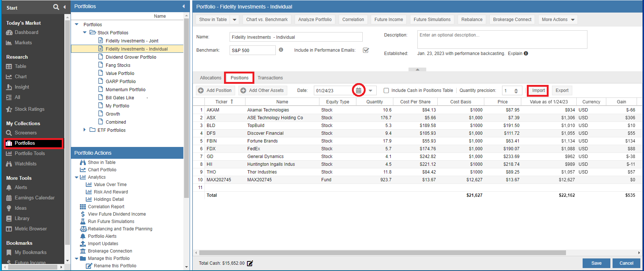Open Earnings Calendar
The width and height of the screenshot is (644, 271).
[x=30, y=198]
